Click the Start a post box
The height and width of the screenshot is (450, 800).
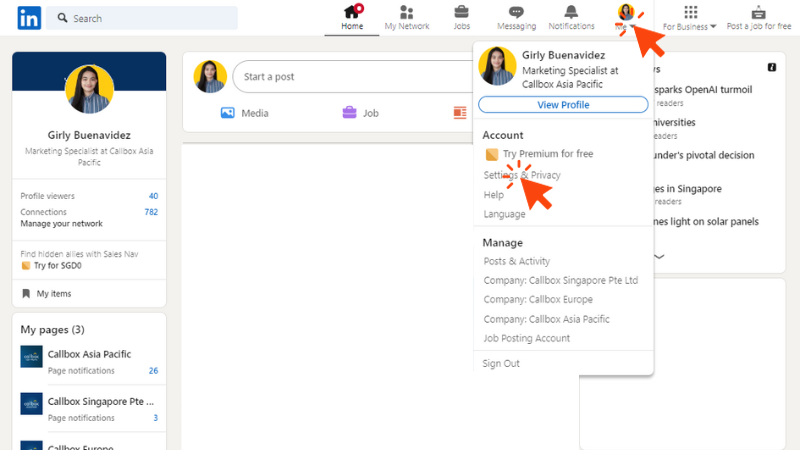coord(353,77)
